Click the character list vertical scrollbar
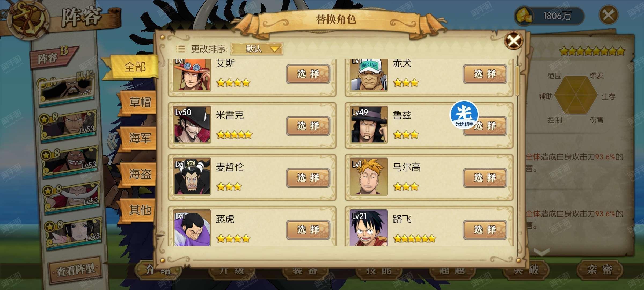This screenshot has height=290, width=644. pyautogui.click(x=517, y=81)
